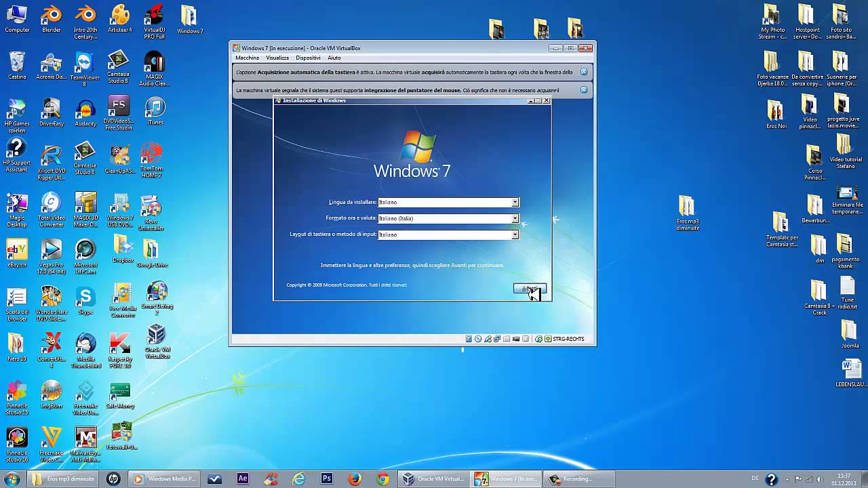Dismiss the keyboard auto-capture notification

tap(584, 72)
